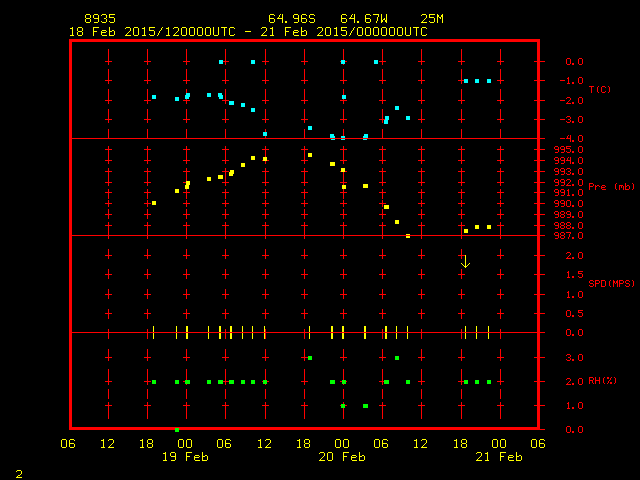Click the 00 hour label above 21 Feb
This screenshot has width=640, height=480.
[x=499, y=444]
